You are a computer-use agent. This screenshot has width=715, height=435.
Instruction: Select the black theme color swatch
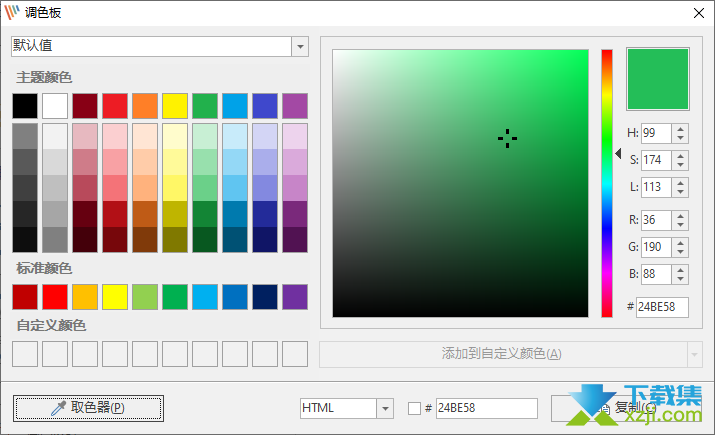25,106
